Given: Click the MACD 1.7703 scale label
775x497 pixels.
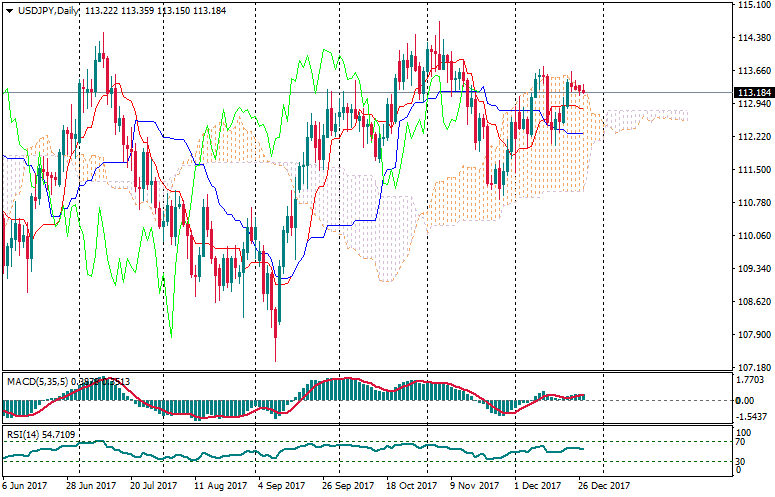Looking at the screenshot, I should tap(749, 380).
